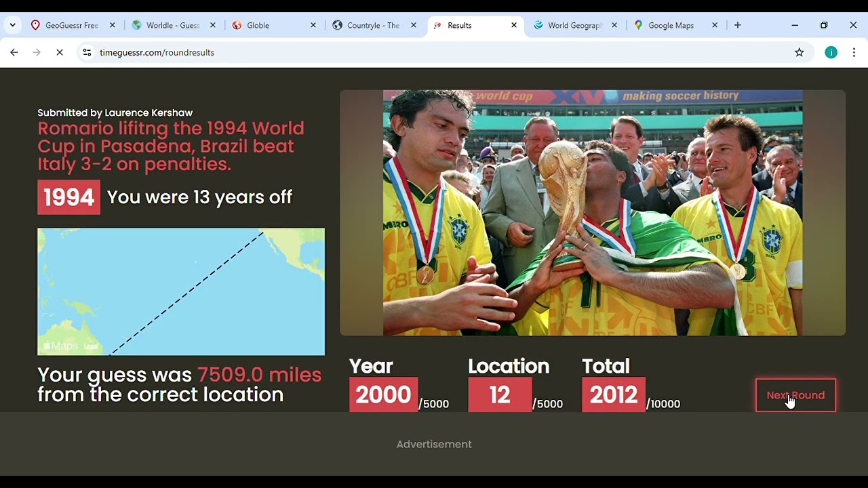Click the Apple Maps logo on map

coord(61,346)
